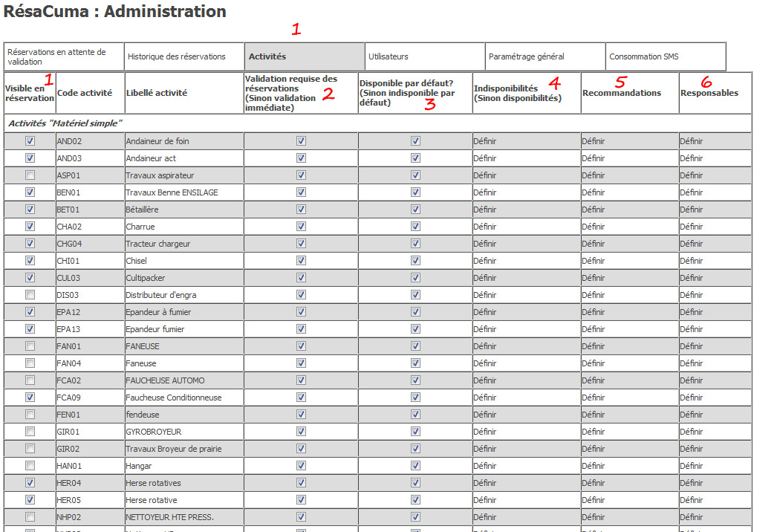Uncheck Disponible par défaut for FCA09
The image size is (757, 532).
tap(415, 398)
